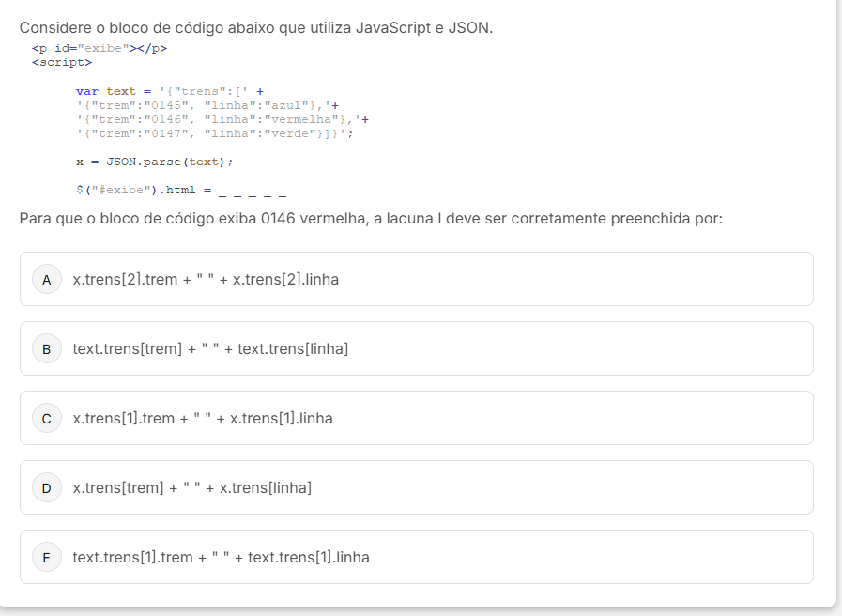Screen dimensions: 842x616
Task: Click the code line with trem 0146 vermelha
Action: coord(222,119)
